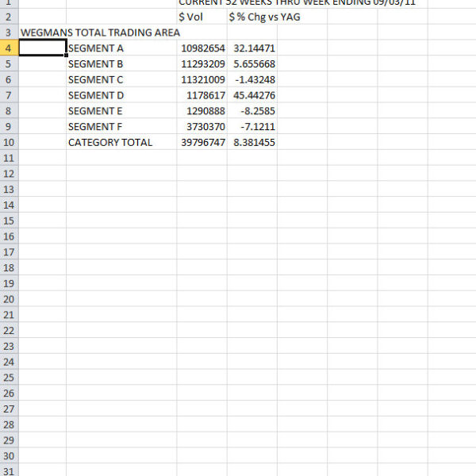The width and height of the screenshot is (476, 476).
Task: Select row 9 by its header
Action: click(9, 127)
